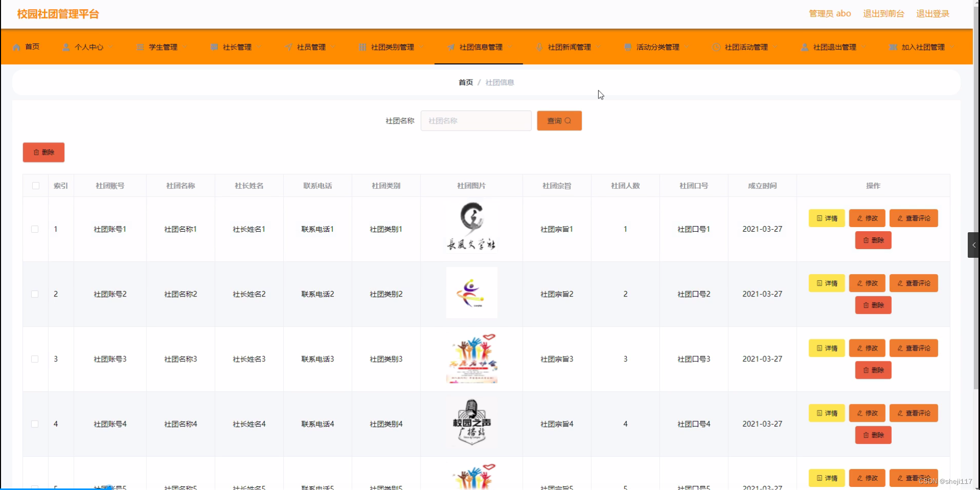This screenshot has width=980, height=490.
Task: Delete the 社团账号4 row
Action: pos(873,435)
